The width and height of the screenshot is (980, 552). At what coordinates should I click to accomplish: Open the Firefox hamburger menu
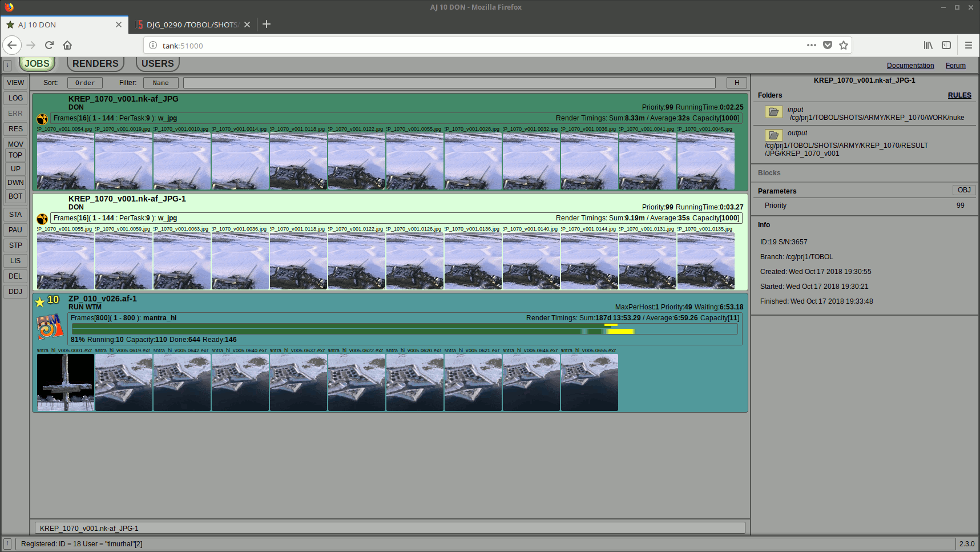(x=969, y=45)
